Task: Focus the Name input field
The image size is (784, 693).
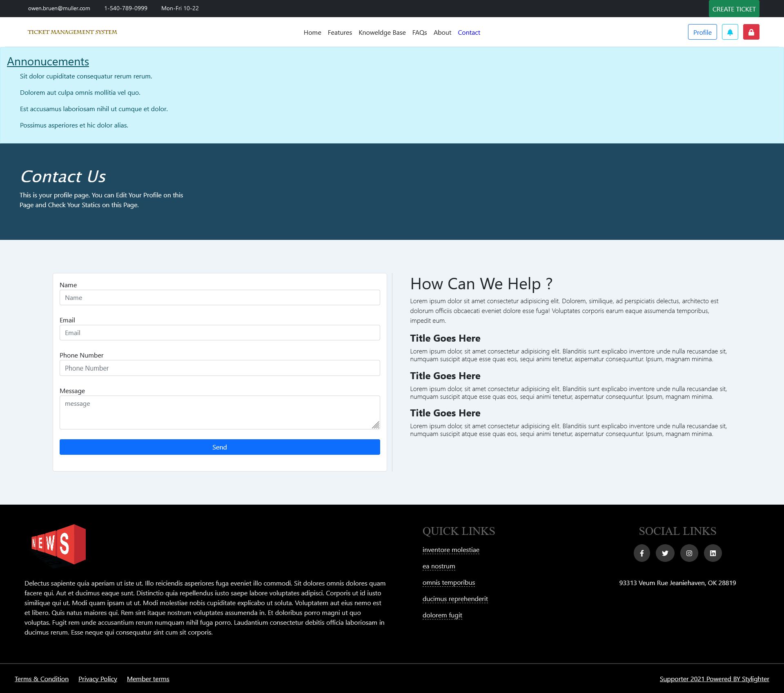Action: coord(220,297)
